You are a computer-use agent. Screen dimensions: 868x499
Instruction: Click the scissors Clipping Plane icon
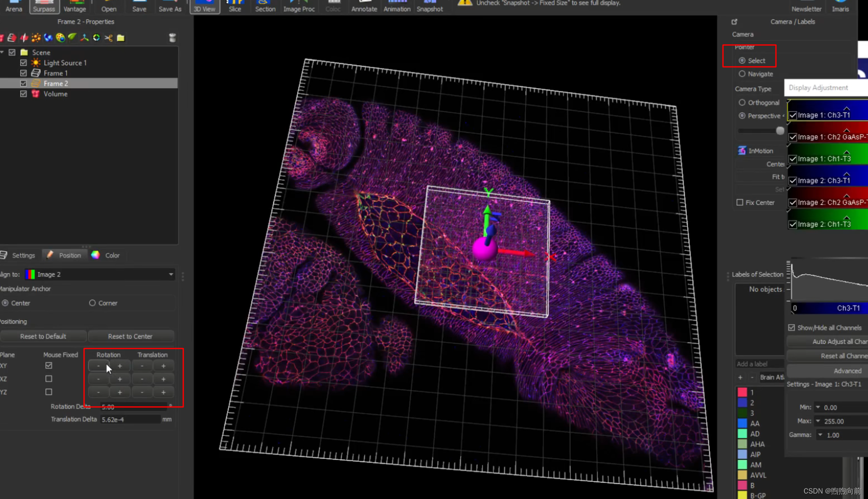pos(108,38)
